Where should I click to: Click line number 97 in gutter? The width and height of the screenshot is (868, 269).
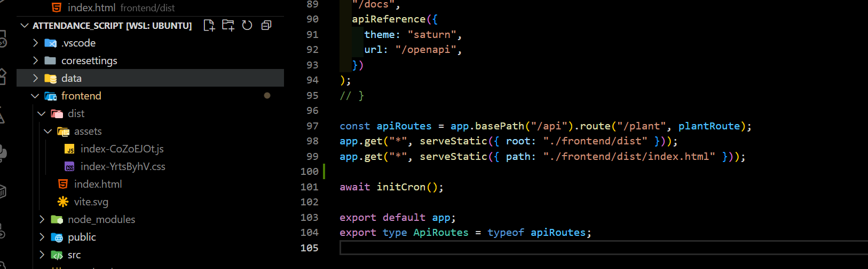click(312, 126)
